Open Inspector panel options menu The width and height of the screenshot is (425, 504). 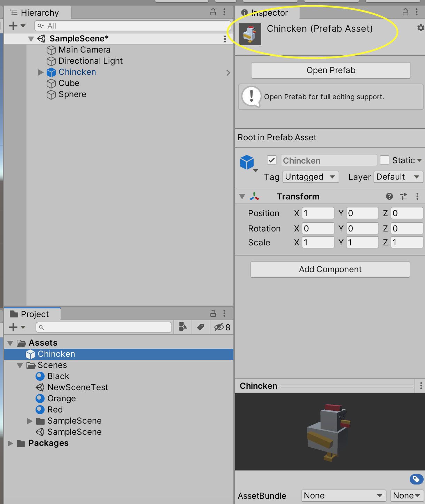tap(417, 12)
